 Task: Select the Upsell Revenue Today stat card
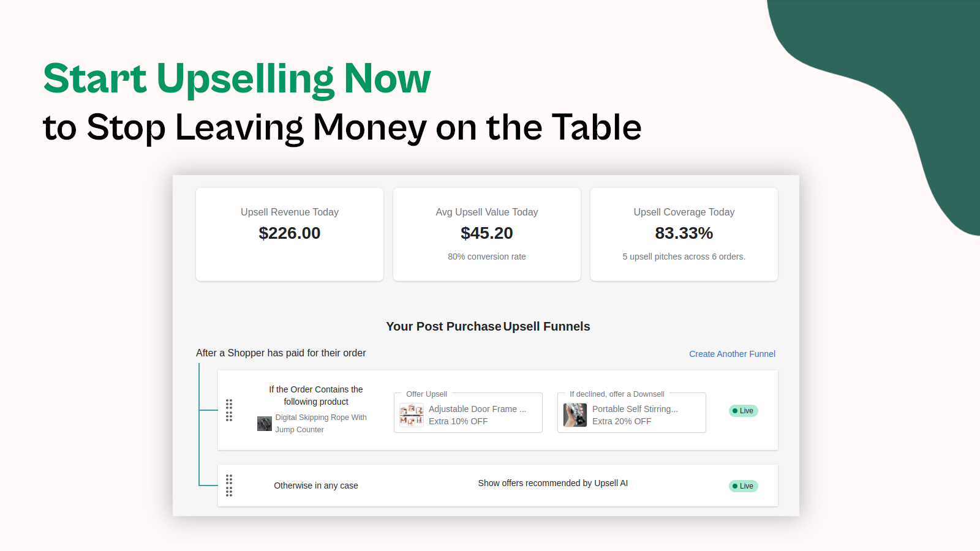(x=289, y=234)
